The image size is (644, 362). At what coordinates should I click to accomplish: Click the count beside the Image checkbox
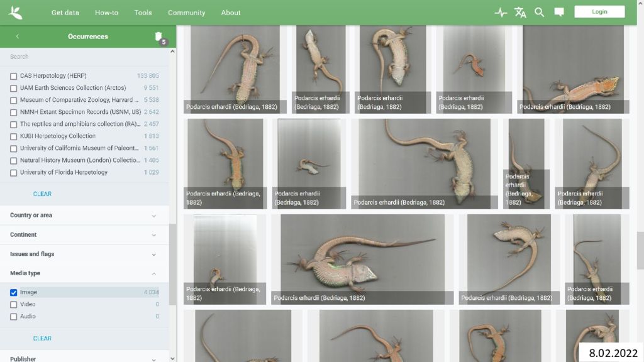pos(151,292)
